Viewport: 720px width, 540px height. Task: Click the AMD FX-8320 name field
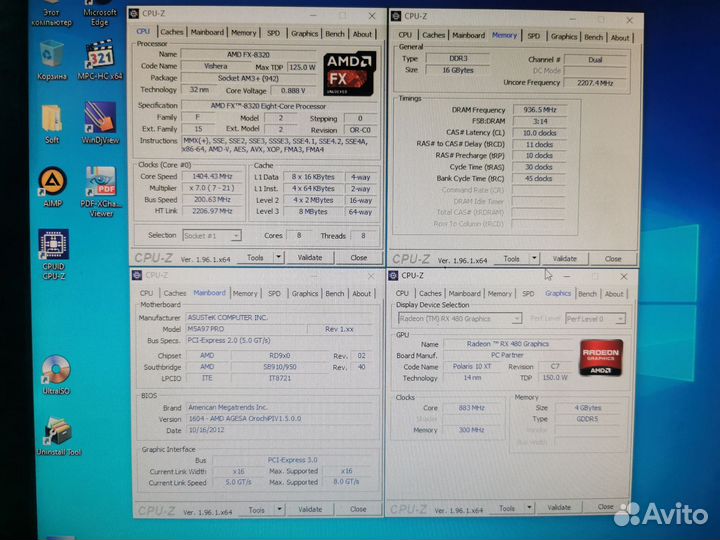coord(248,55)
